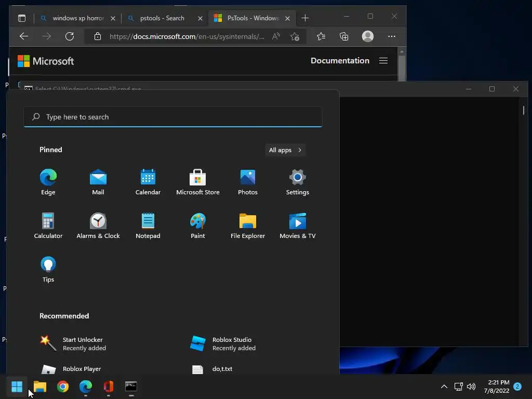The height and width of the screenshot is (399, 532).
Task: Click the All apps button
Action: click(x=285, y=150)
